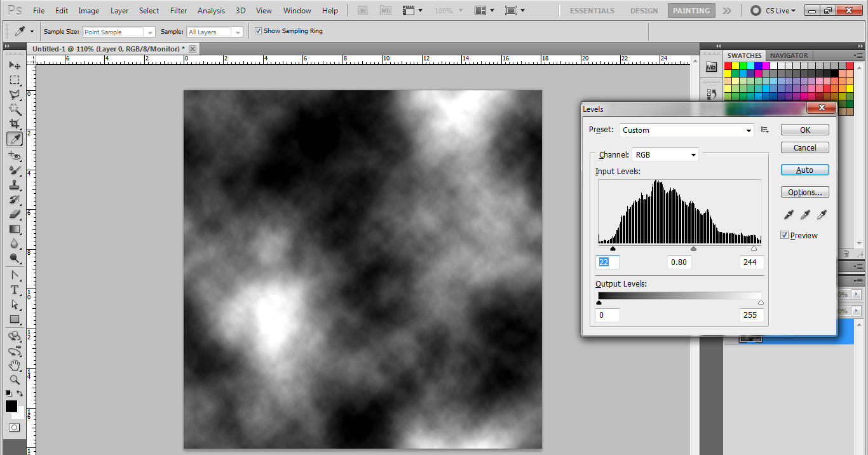Screen dimensions: 868x455
Task: Select the History Brush tool
Action: 14,200
